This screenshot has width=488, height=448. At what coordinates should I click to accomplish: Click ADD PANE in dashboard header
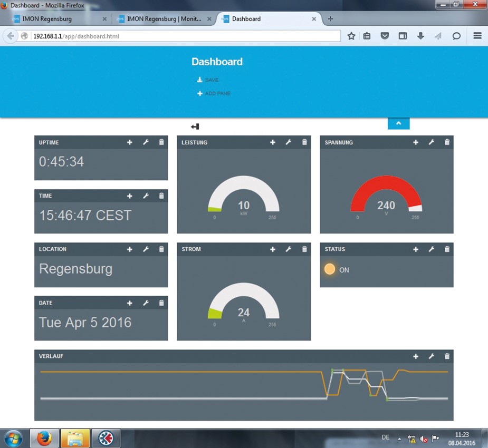click(x=214, y=93)
